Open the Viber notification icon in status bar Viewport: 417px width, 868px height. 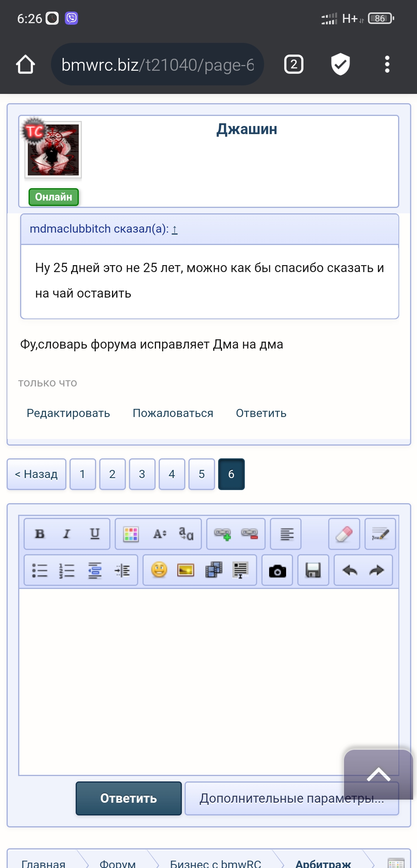71,18
